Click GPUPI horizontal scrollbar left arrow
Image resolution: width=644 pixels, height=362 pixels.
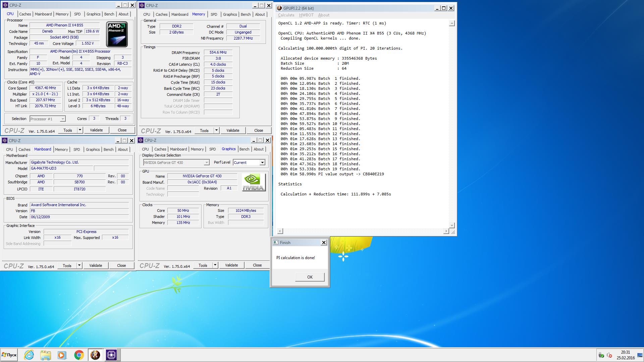coord(280,231)
